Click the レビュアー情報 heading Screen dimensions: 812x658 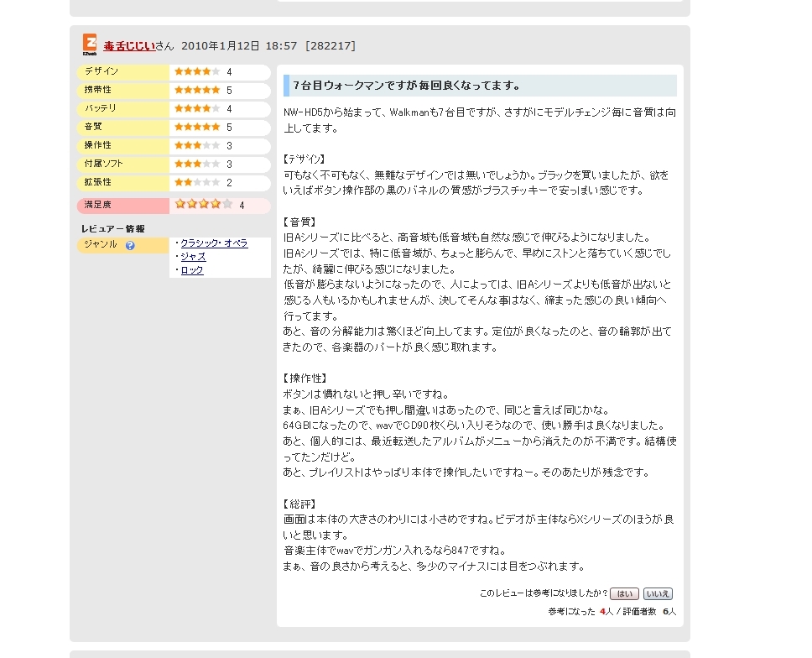click(x=113, y=229)
